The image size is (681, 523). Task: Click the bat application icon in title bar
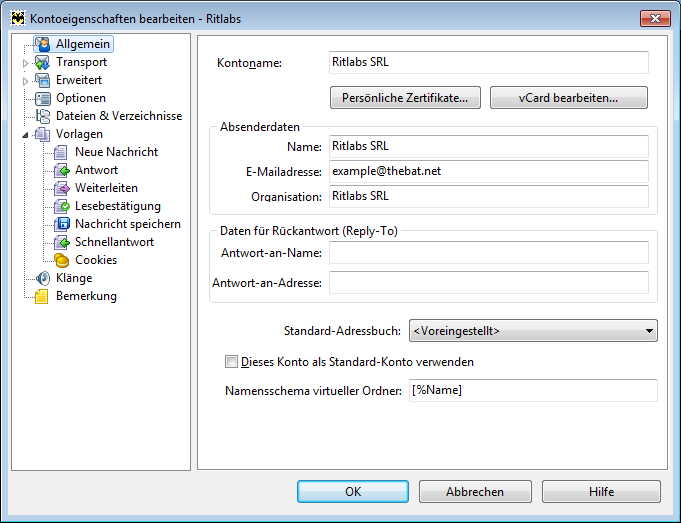(18, 19)
